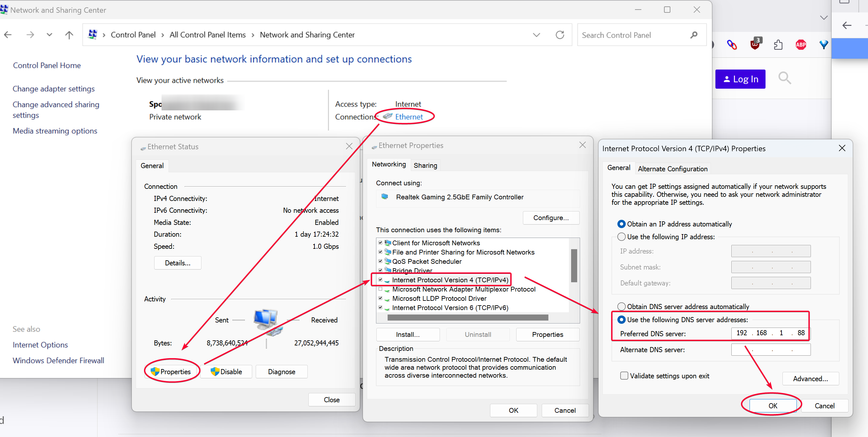Viewport: 868px width, 437px height.
Task: Click the Up one level arrow
Action: pos(69,35)
